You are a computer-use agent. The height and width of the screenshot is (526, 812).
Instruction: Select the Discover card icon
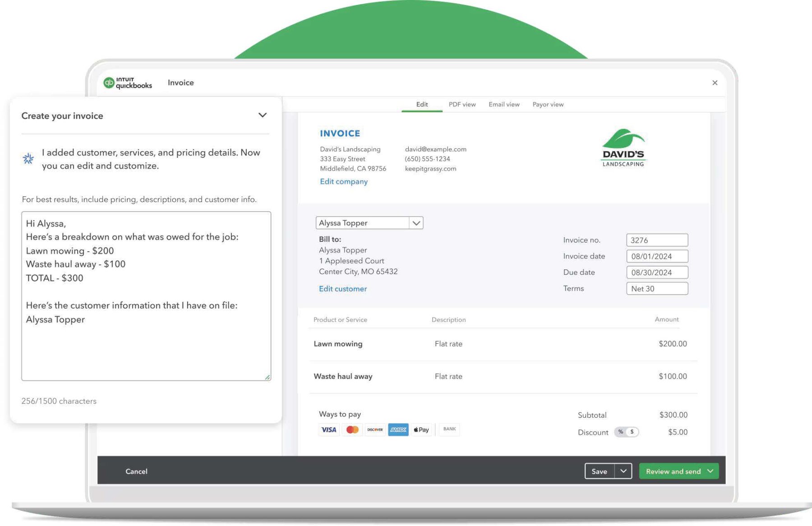tap(375, 429)
